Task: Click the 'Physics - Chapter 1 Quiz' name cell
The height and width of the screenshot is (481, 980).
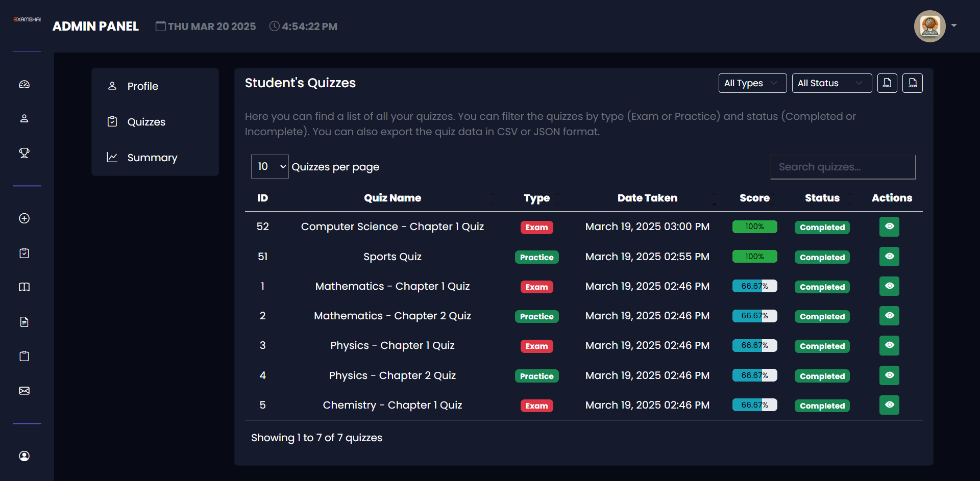Action: pyautogui.click(x=393, y=345)
